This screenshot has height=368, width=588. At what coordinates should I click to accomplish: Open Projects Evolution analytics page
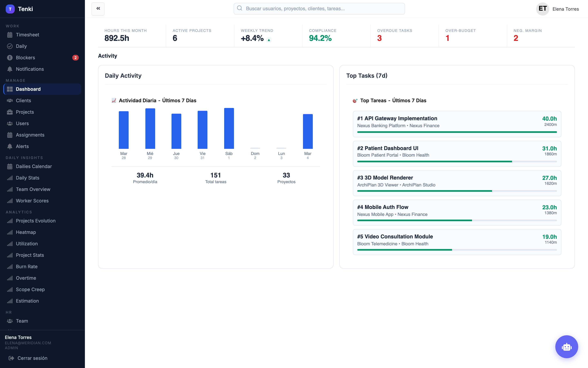pos(42,221)
